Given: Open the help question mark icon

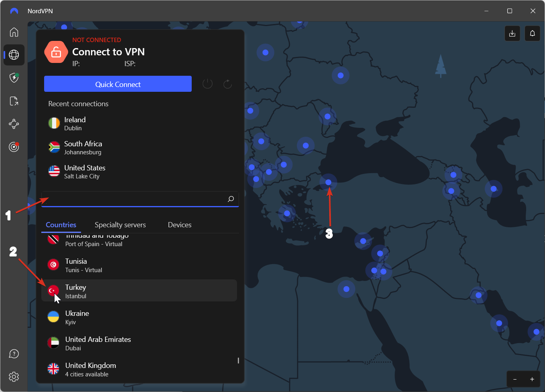Looking at the screenshot, I should (x=14, y=354).
